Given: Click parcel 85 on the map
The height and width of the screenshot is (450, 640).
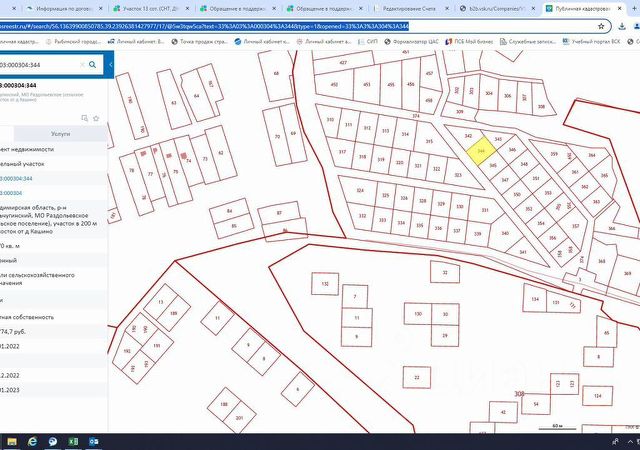Looking at the screenshot, I should coord(234,225).
